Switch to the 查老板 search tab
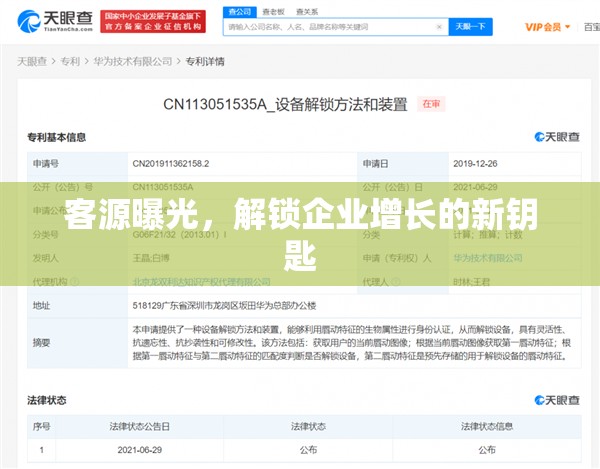This screenshot has height=469, width=600. 273,12
